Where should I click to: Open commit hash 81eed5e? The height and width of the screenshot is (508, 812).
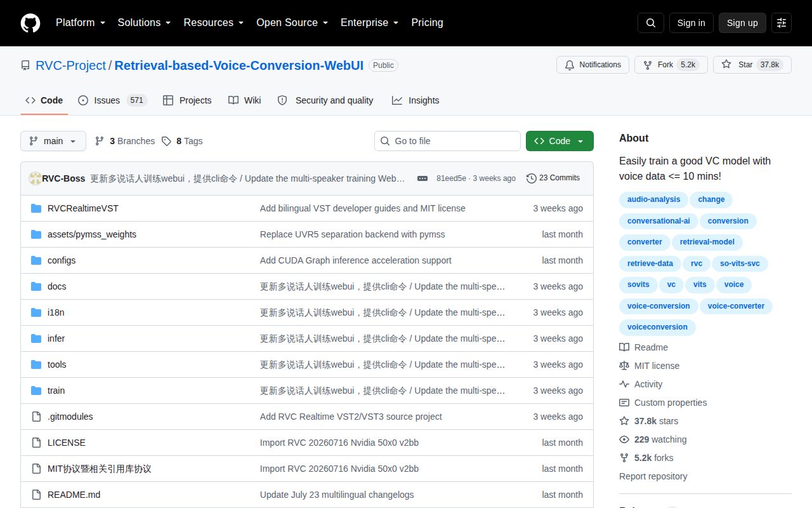click(x=451, y=178)
